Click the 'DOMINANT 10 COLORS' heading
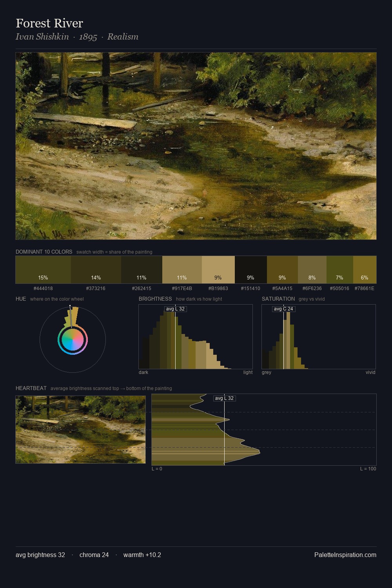The image size is (392, 588). [x=44, y=252]
